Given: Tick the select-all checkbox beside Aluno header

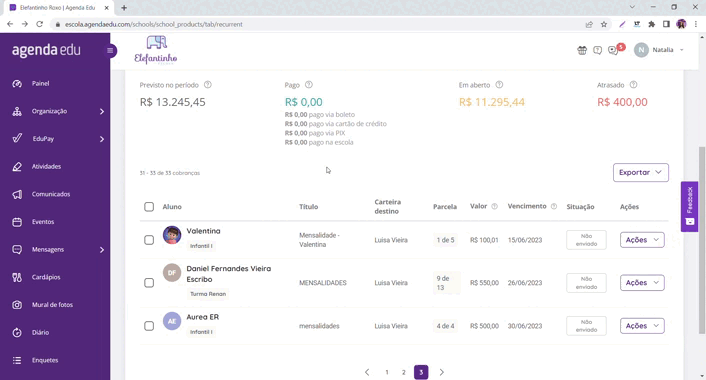Looking at the screenshot, I should [x=149, y=207].
